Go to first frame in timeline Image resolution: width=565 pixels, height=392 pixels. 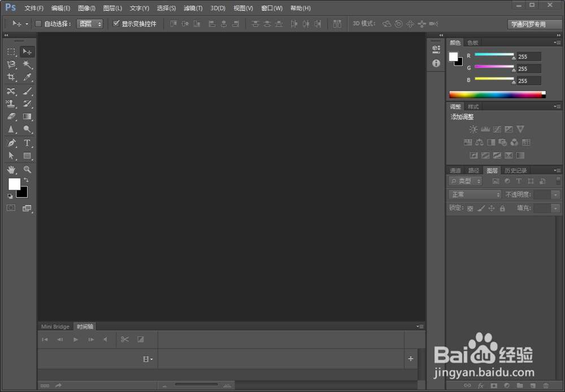tap(45, 339)
